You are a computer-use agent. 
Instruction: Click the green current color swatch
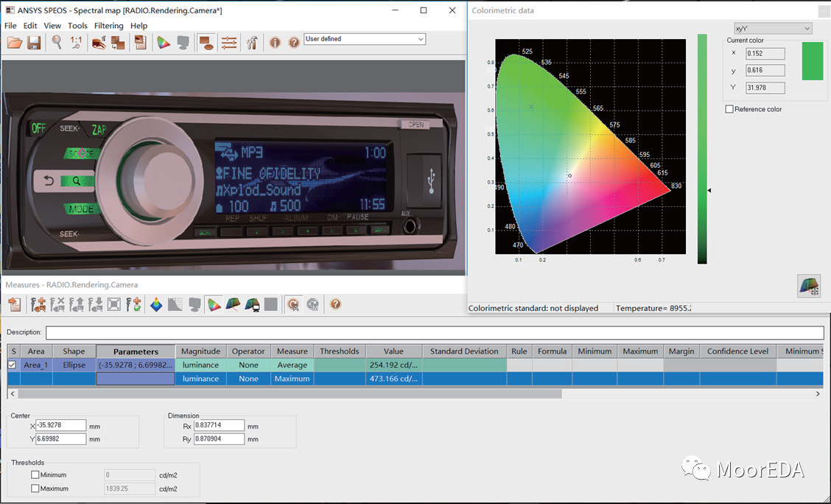813,61
